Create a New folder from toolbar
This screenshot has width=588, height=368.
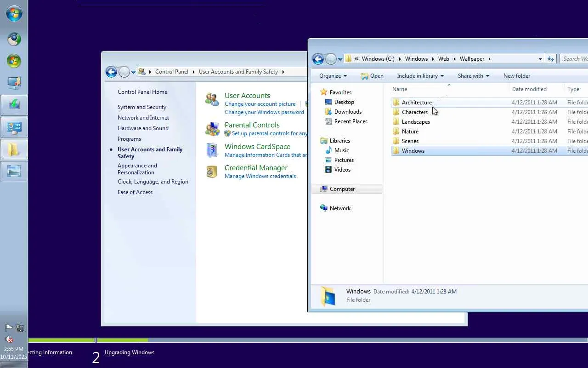[517, 76]
